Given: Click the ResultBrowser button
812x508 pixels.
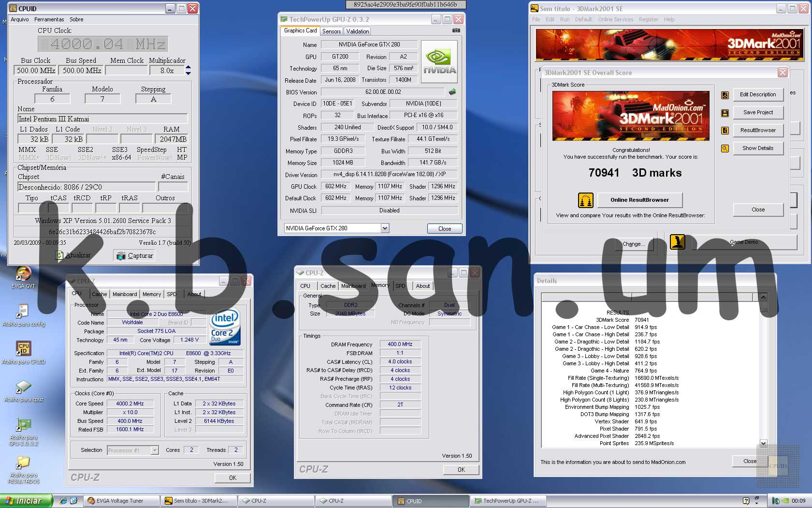Looking at the screenshot, I should coord(758,131).
